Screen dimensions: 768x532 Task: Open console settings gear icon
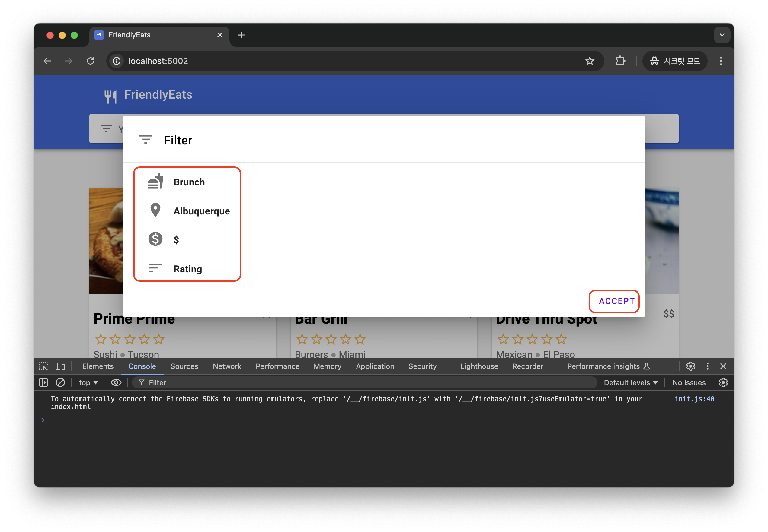(x=723, y=382)
